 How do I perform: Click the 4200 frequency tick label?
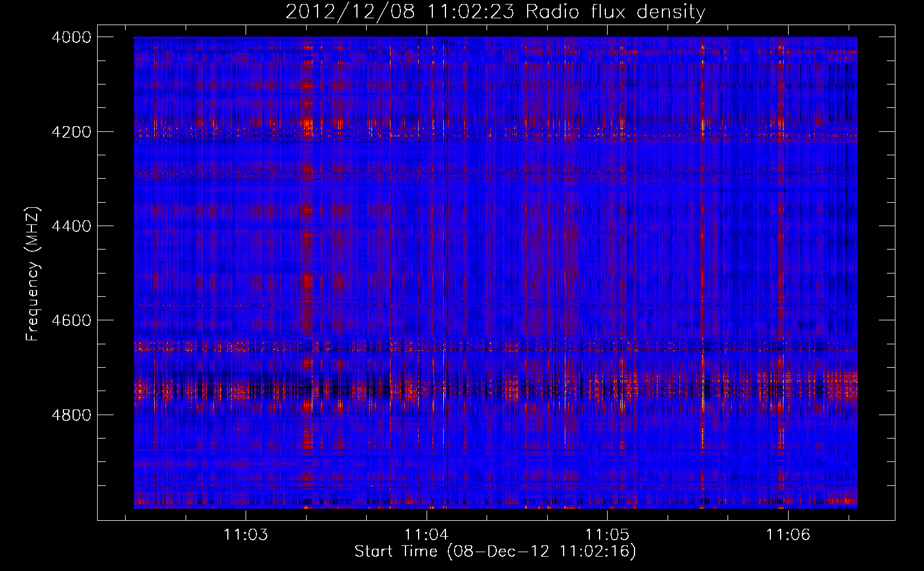pos(71,132)
